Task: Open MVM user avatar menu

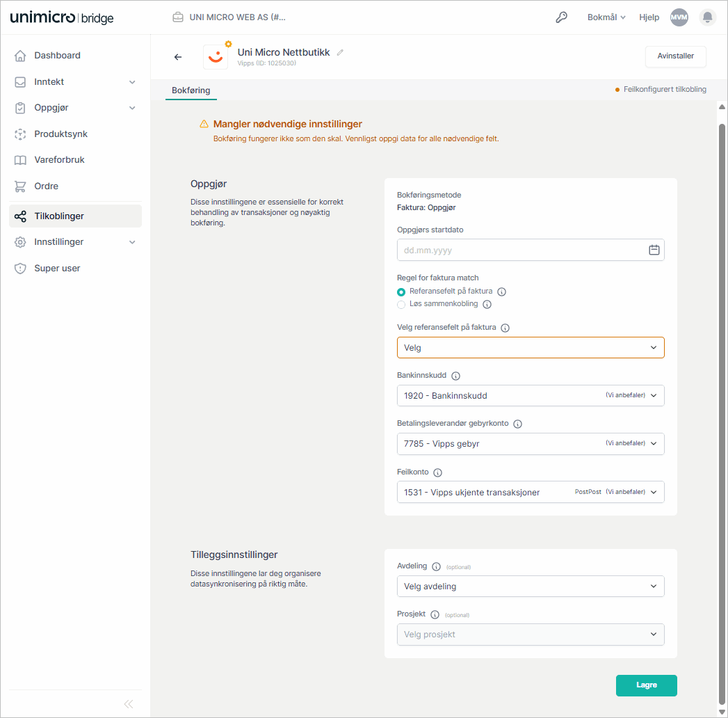Action: [679, 17]
